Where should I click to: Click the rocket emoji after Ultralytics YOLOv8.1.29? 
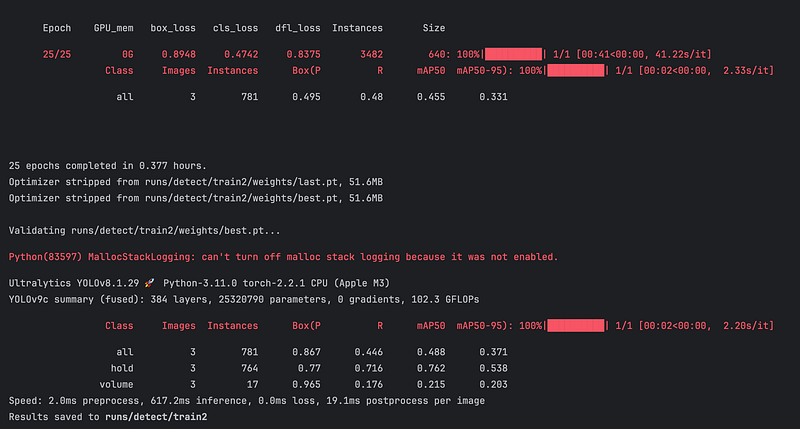point(149,283)
